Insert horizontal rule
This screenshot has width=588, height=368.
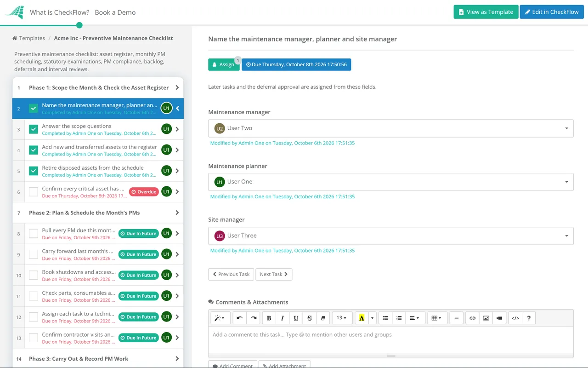click(456, 318)
